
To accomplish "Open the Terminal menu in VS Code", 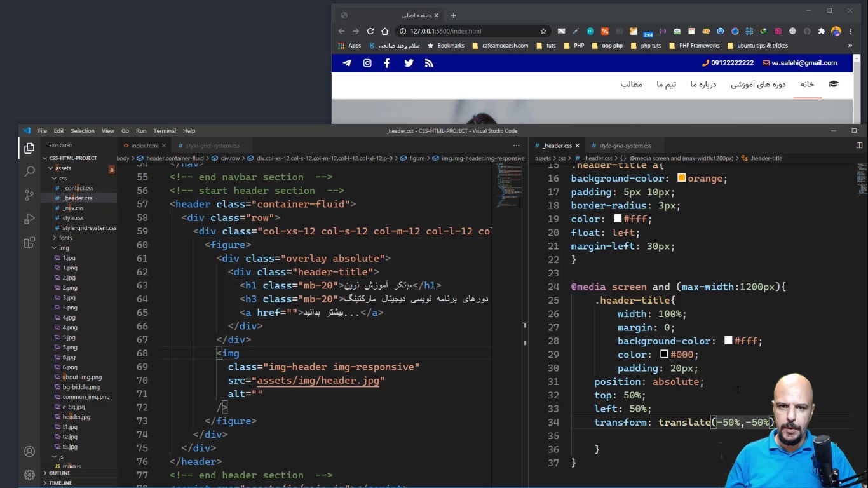I will tap(165, 131).
